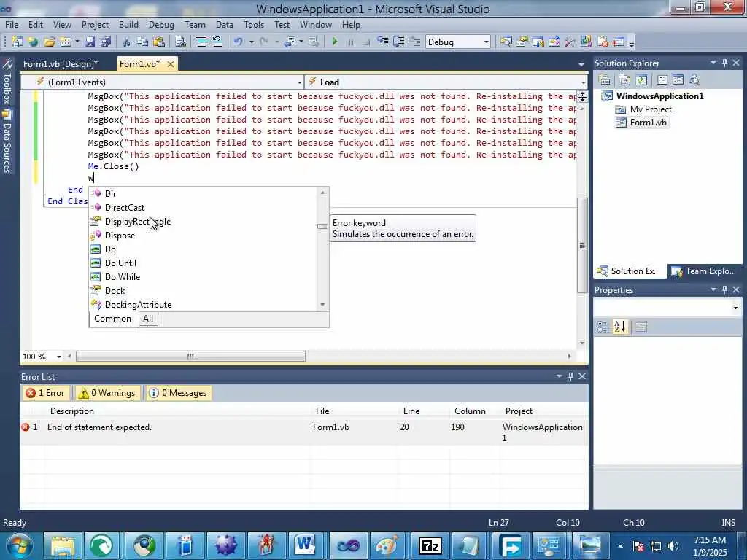The width and height of the screenshot is (747, 560).
Task: Open Microsoft Word from the taskbar
Action: coord(305,545)
